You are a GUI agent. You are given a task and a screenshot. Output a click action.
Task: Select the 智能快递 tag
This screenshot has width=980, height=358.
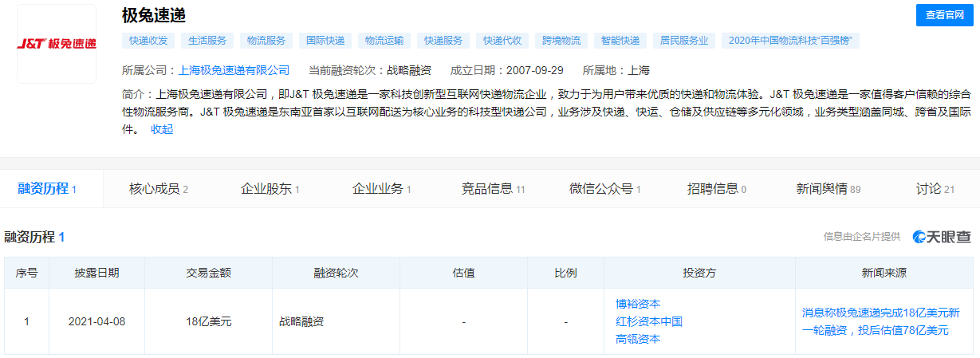(x=620, y=40)
